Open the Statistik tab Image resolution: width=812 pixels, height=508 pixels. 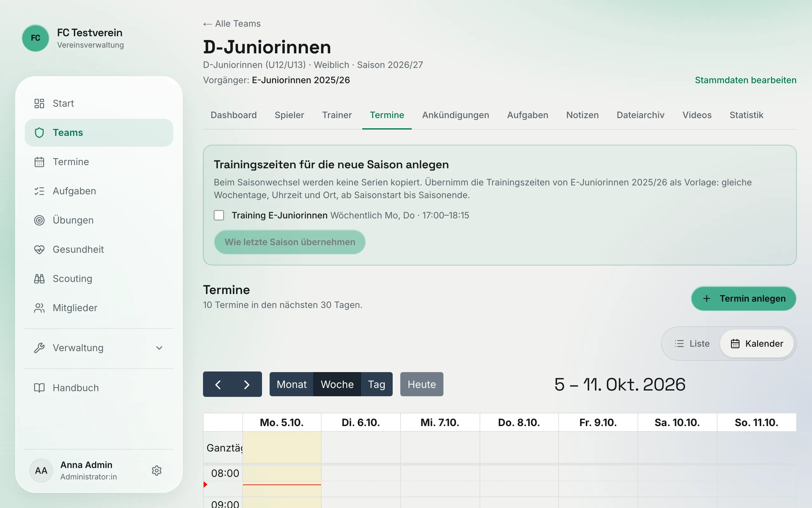pos(746,115)
